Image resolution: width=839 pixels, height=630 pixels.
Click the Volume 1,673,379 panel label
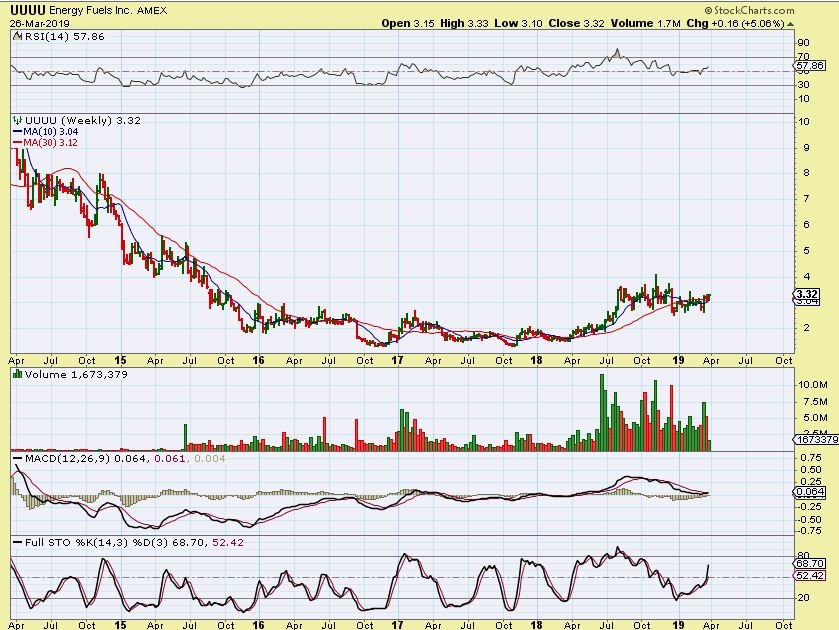76,374
